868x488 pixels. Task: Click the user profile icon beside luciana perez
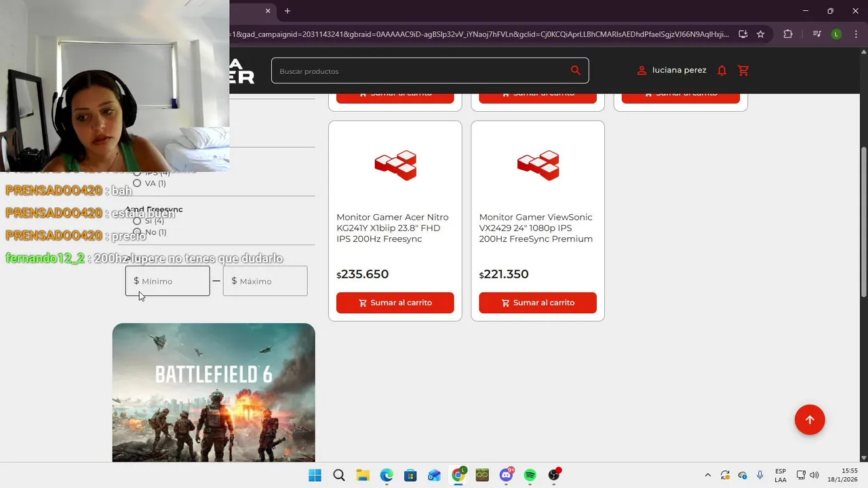(642, 70)
